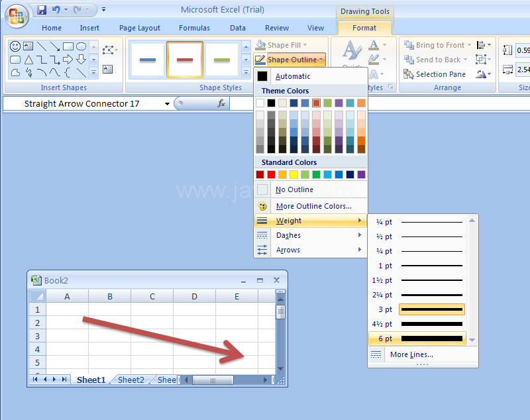
Task: Go to last sheet navigation arrow
Action: click(64, 380)
